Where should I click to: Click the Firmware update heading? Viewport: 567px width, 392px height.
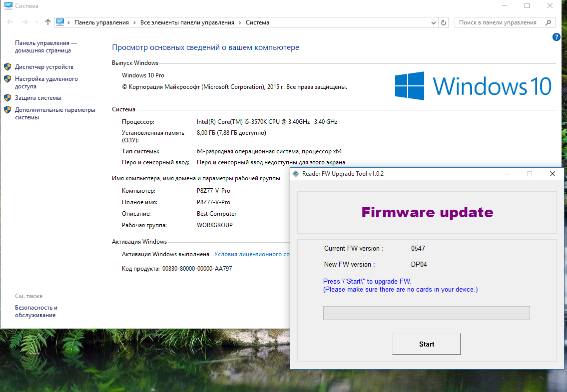click(427, 212)
